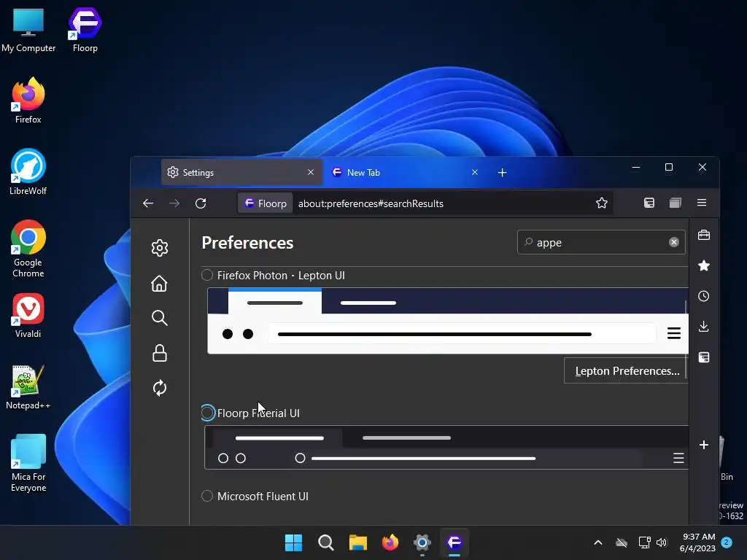Switch to the Settings tab
The height and width of the screenshot is (560, 747).
241,172
